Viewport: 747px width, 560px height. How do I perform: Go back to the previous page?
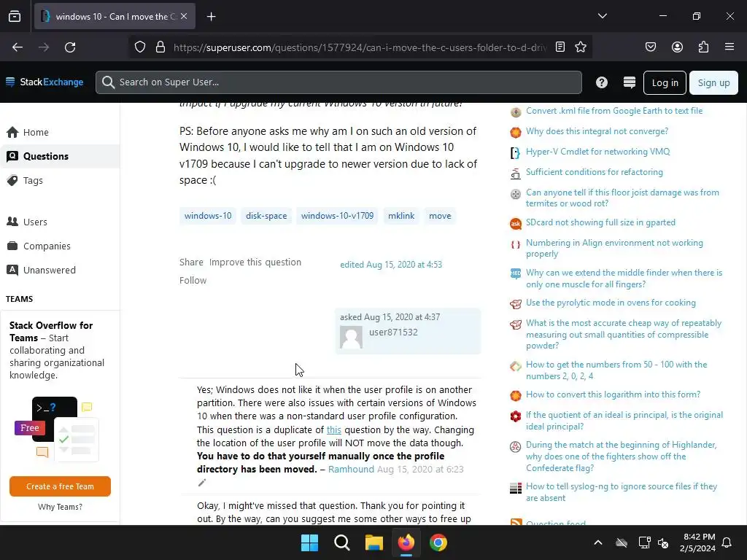point(18,47)
